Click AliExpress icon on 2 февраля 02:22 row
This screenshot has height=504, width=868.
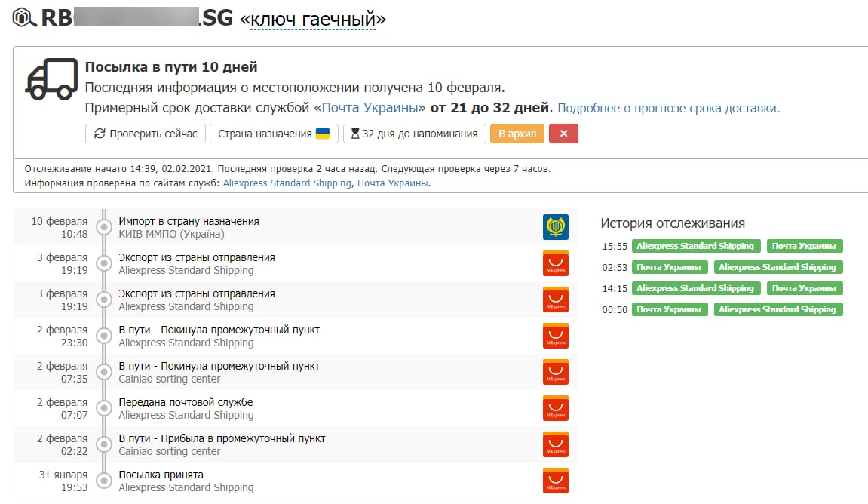pyautogui.click(x=555, y=444)
